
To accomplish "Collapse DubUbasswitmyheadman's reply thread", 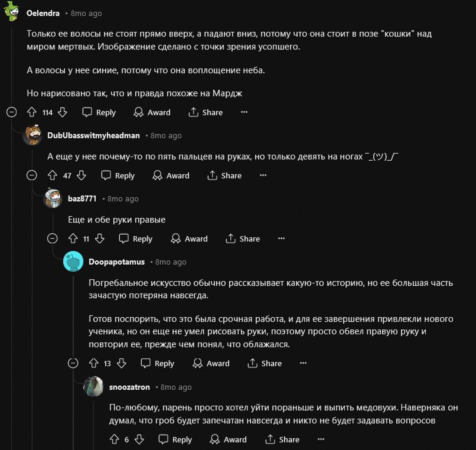I will (x=32, y=175).
